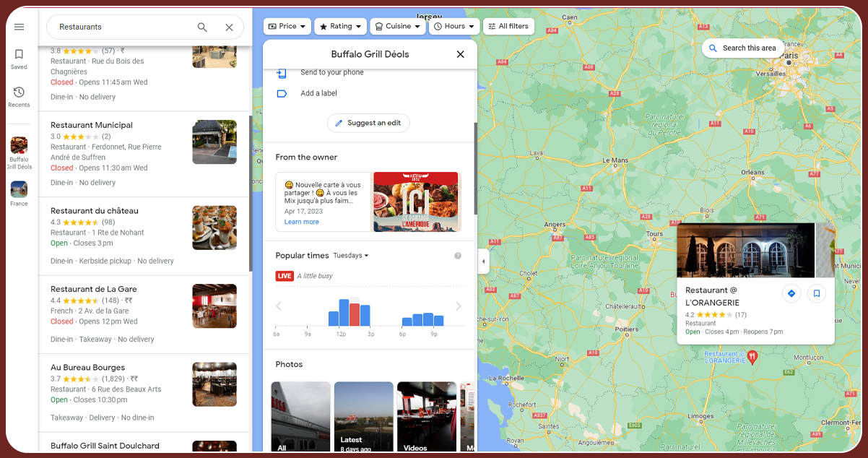This screenshot has height=458, width=868.
Task: Click the popular times help icon
Action: tap(457, 256)
